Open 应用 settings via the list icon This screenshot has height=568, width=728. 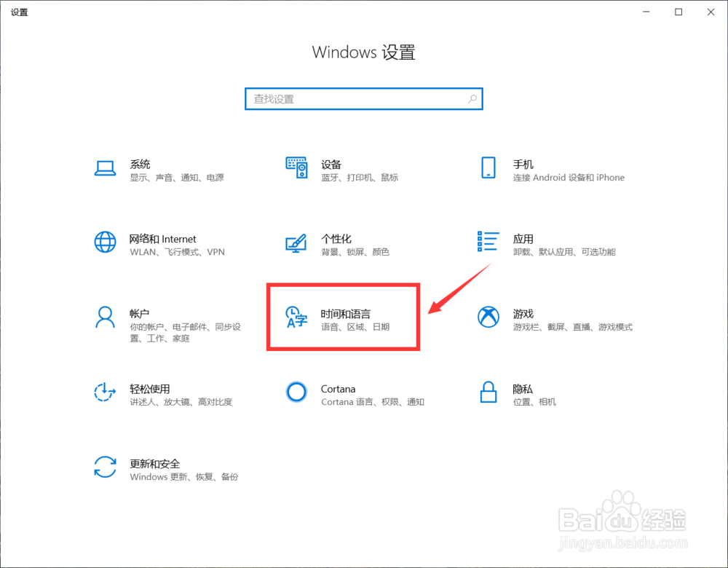click(x=488, y=242)
